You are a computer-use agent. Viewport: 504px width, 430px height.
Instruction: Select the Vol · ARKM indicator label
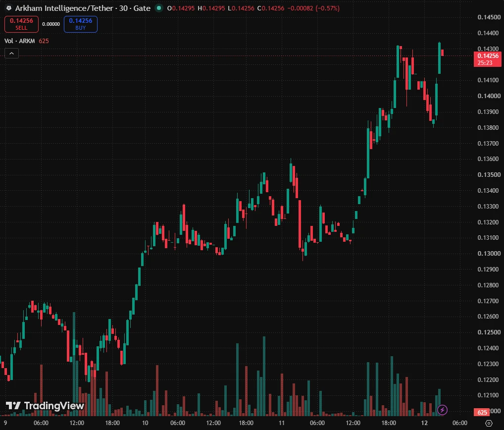pyautogui.click(x=20, y=41)
